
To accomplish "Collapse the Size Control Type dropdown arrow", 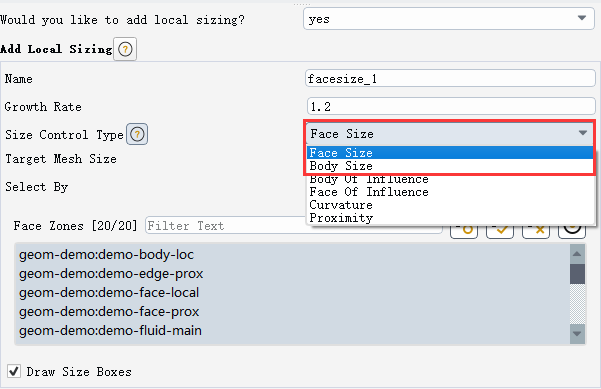I will 583,133.
